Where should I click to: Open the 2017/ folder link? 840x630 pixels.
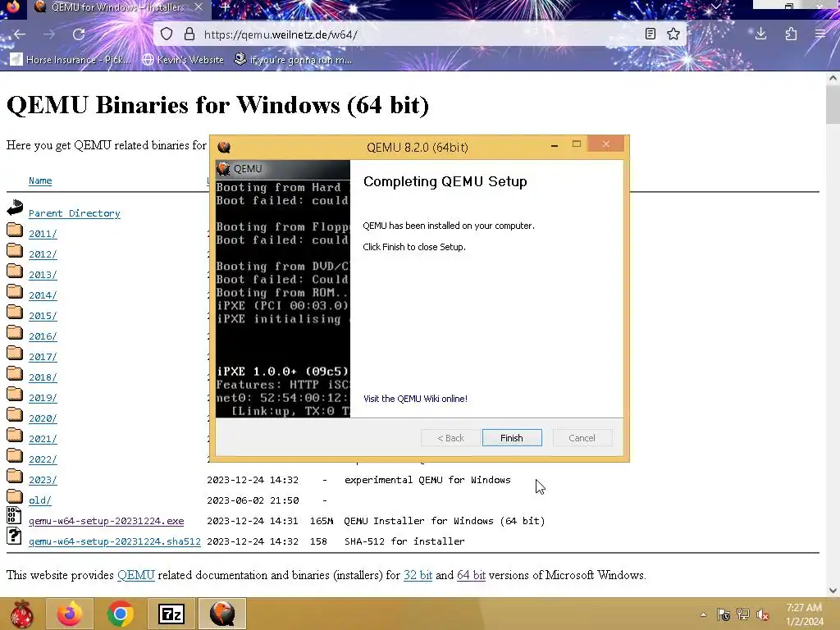click(43, 357)
